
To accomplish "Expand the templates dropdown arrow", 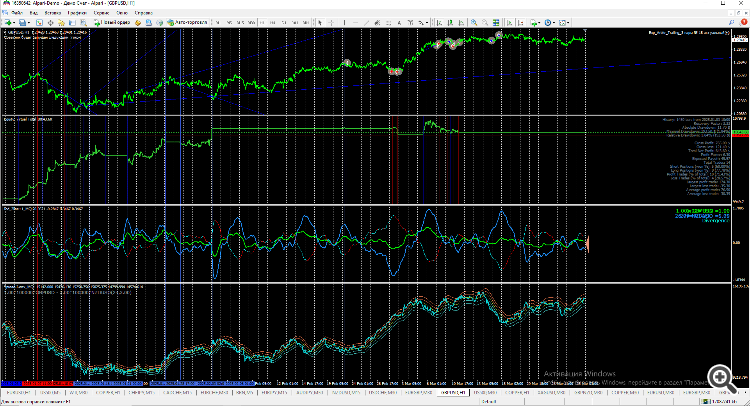I will click(x=568, y=22).
